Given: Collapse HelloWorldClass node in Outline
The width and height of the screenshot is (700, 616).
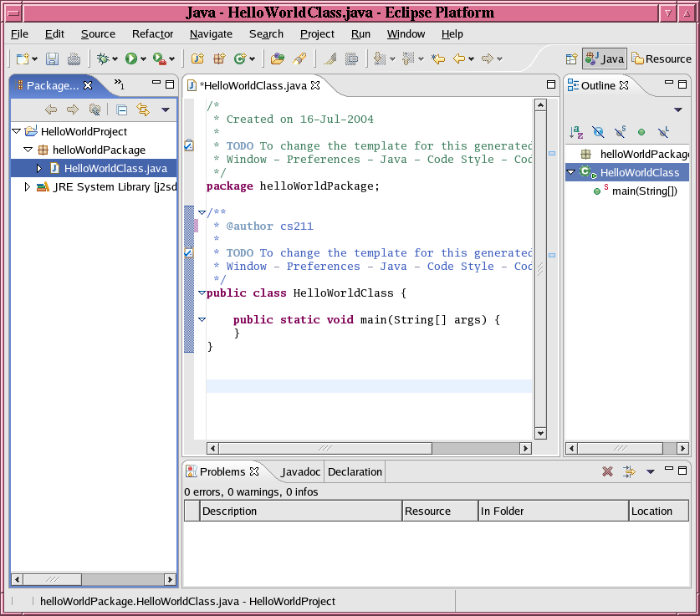Looking at the screenshot, I should pos(570,172).
